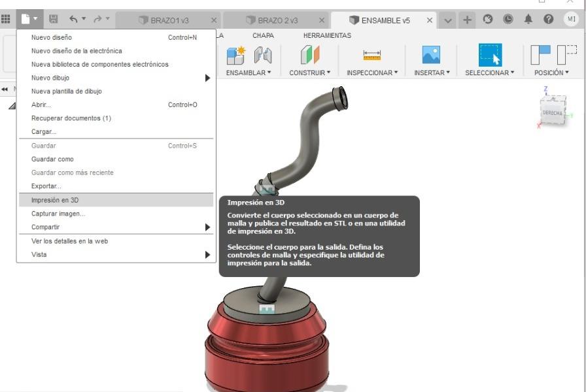Viewport: 586px width, 392px height.
Task: Collapse the browser panel double-arrow icon
Action: (5, 90)
